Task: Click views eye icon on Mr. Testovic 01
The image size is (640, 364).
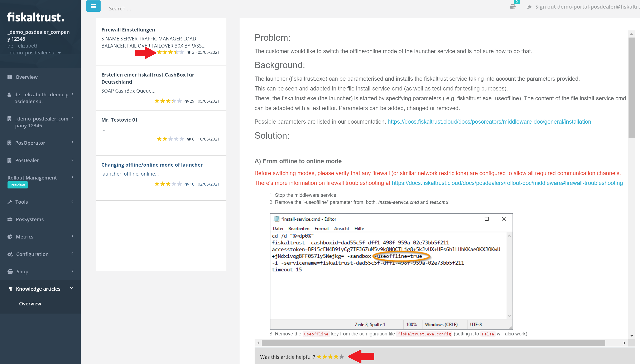Action: click(189, 139)
